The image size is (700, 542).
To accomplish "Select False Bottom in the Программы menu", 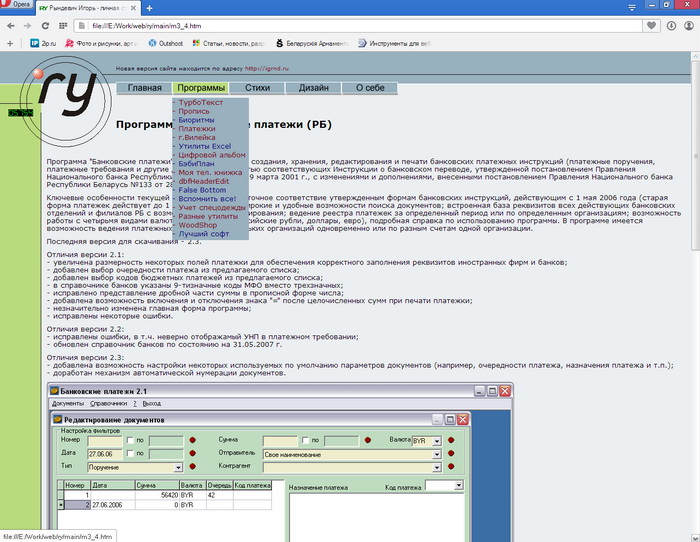I will click(x=202, y=190).
